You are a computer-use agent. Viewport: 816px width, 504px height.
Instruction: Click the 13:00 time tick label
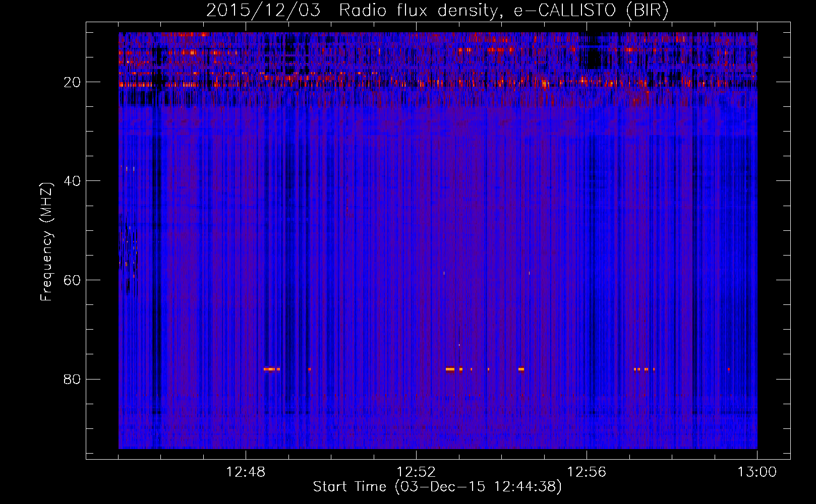(x=757, y=472)
